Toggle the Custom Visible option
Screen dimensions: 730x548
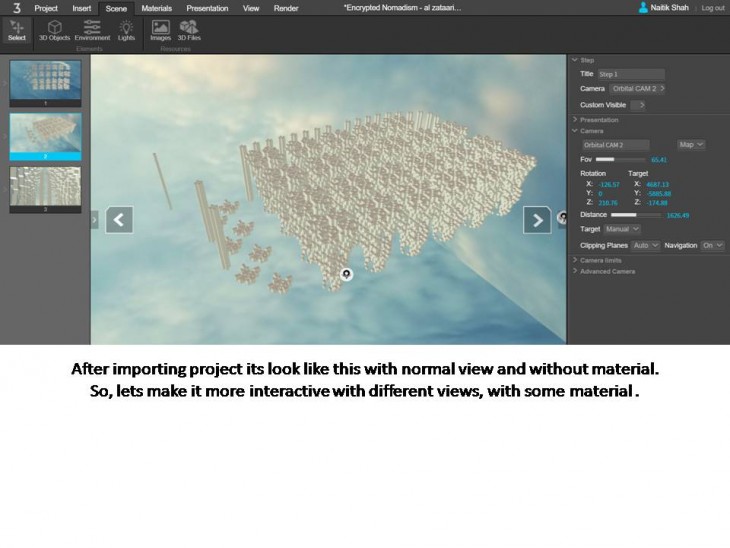coord(637,104)
